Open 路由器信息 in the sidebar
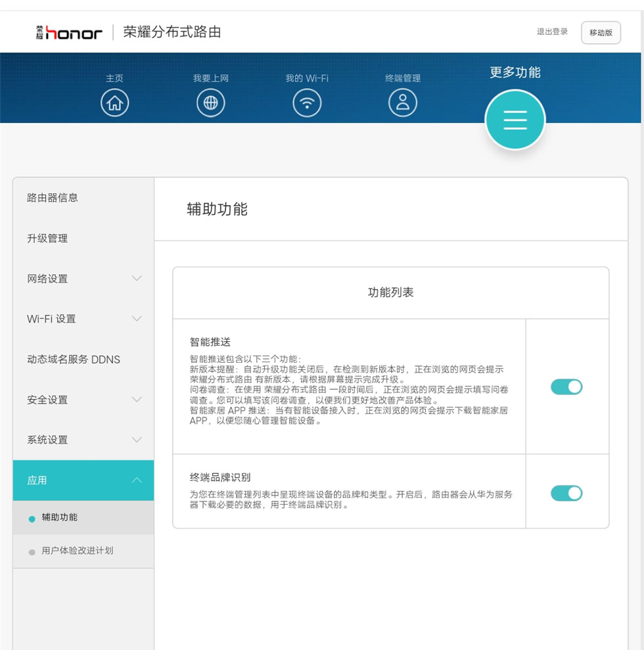The height and width of the screenshot is (650, 644). point(53,198)
